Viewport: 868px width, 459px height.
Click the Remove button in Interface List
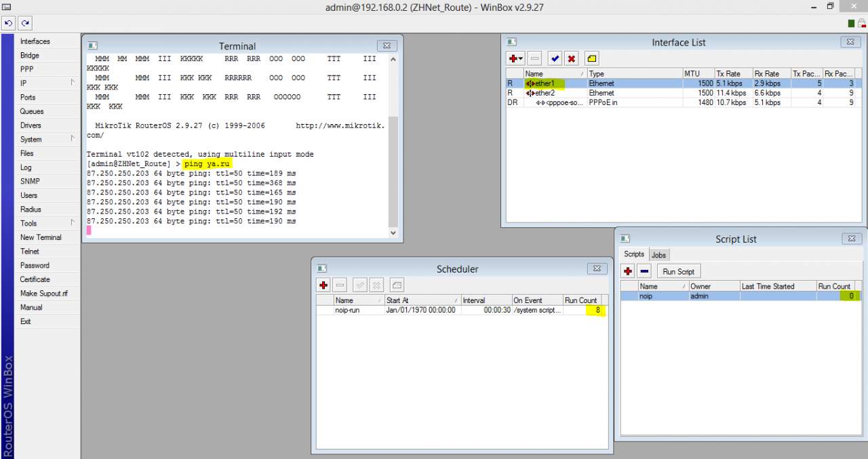[x=535, y=58]
